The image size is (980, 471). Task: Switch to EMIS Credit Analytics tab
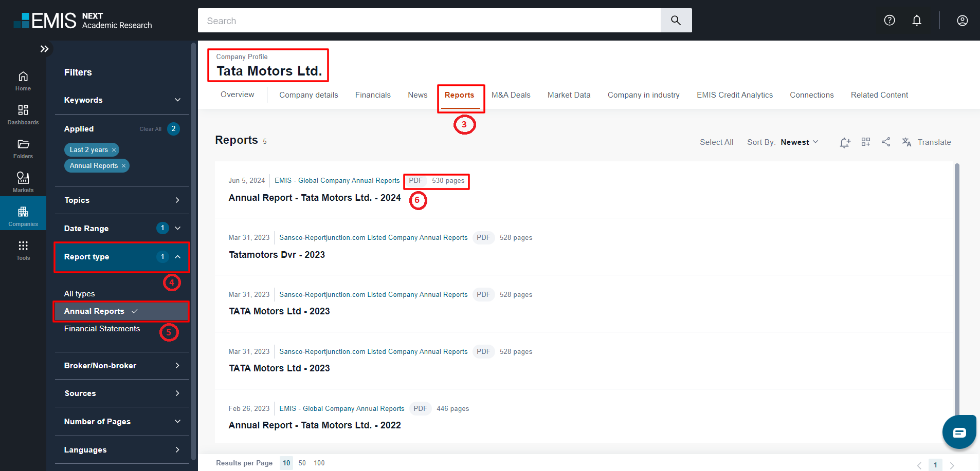[735, 95]
